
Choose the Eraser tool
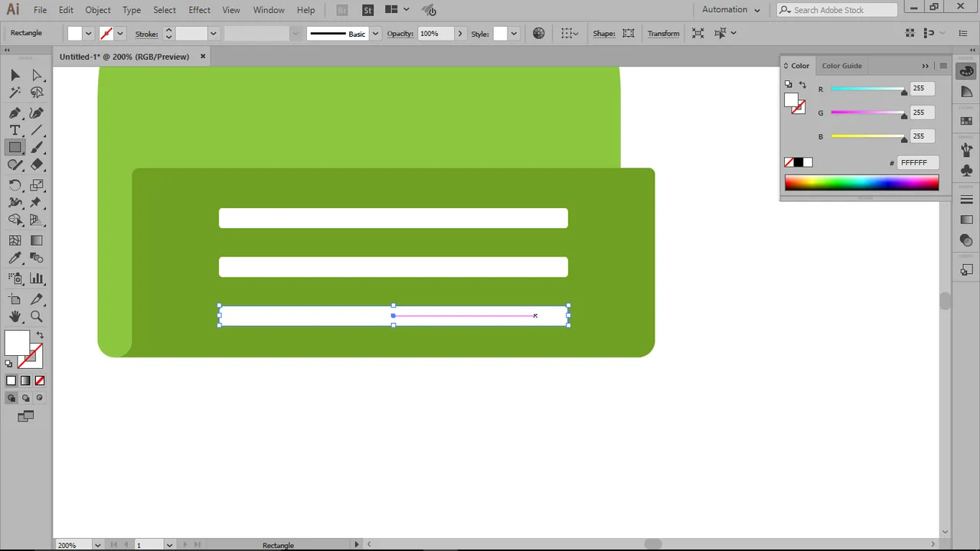(x=36, y=165)
